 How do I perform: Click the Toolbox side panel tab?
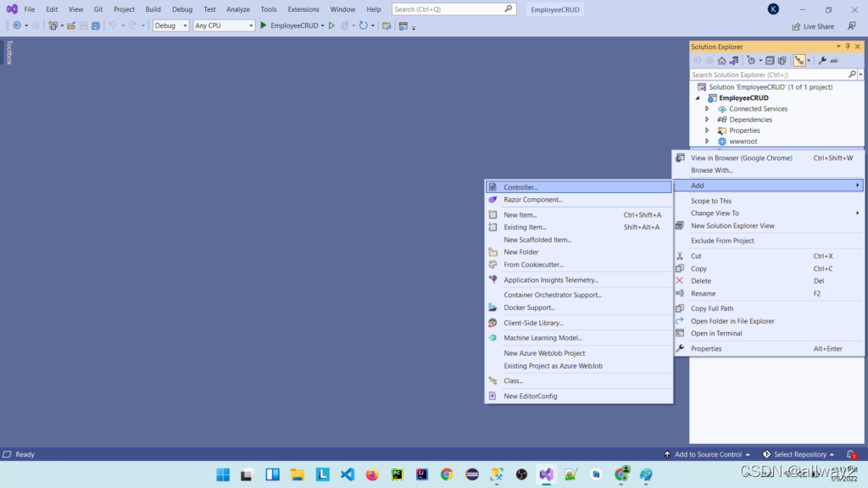pos(9,53)
